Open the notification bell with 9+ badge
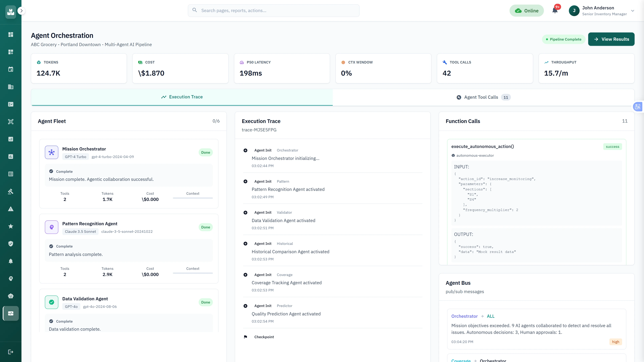 coord(555,11)
